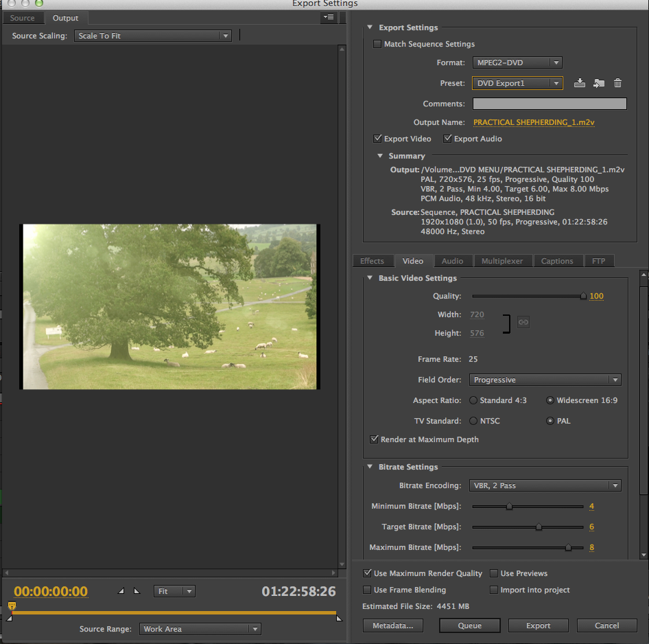Open the Field Order Progressive dropdown
This screenshot has height=644, width=649.
coord(545,380)
